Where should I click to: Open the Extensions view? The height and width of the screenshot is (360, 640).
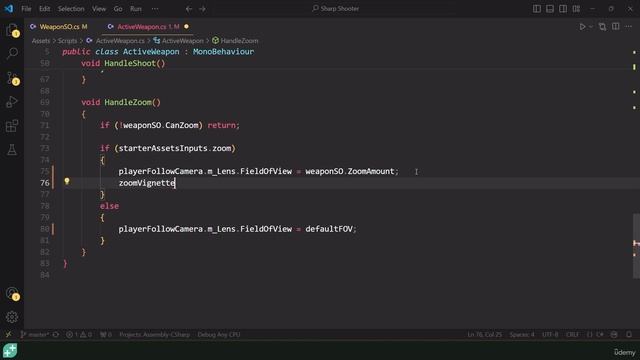pyautogui.click(x=12, y=126)
